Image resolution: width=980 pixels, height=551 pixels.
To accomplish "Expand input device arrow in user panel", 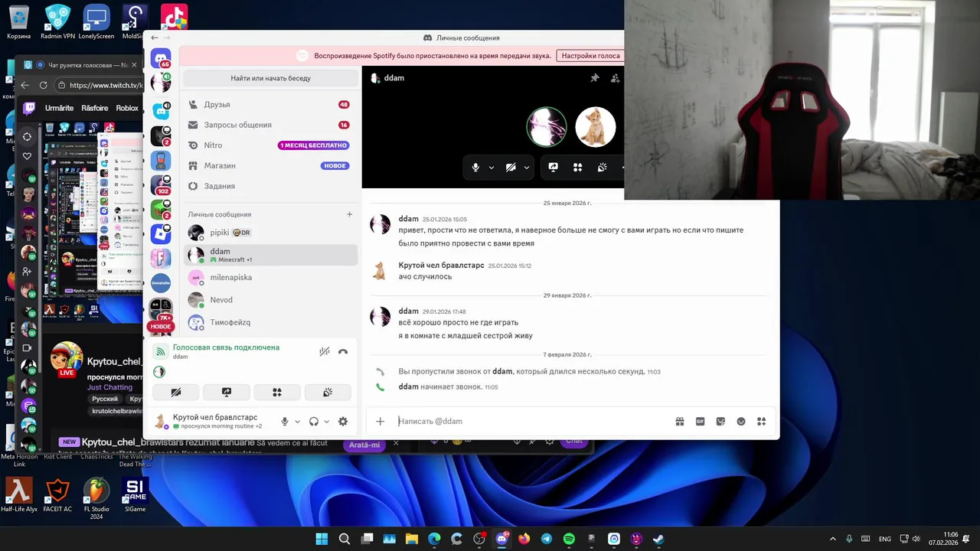I will pyautogui.click(x=298, y=422).
